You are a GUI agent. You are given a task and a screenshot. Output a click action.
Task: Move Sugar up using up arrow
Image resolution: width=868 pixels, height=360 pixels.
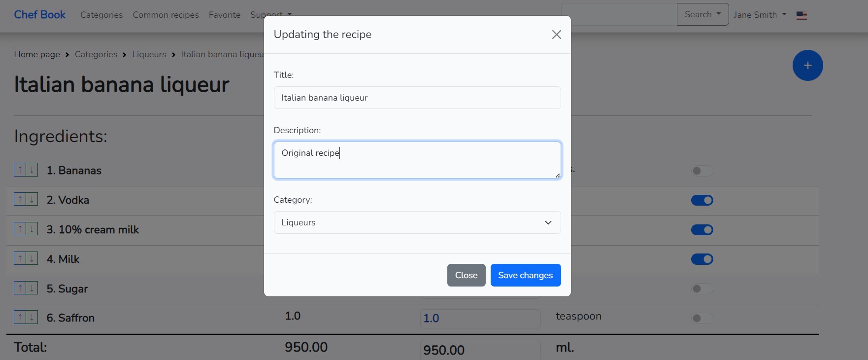pos(20,288)
